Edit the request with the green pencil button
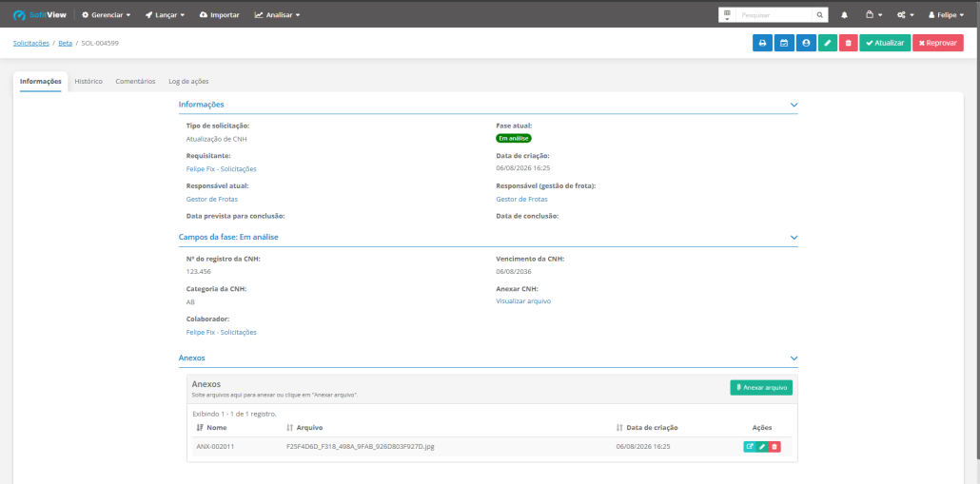 coord(828,43)
